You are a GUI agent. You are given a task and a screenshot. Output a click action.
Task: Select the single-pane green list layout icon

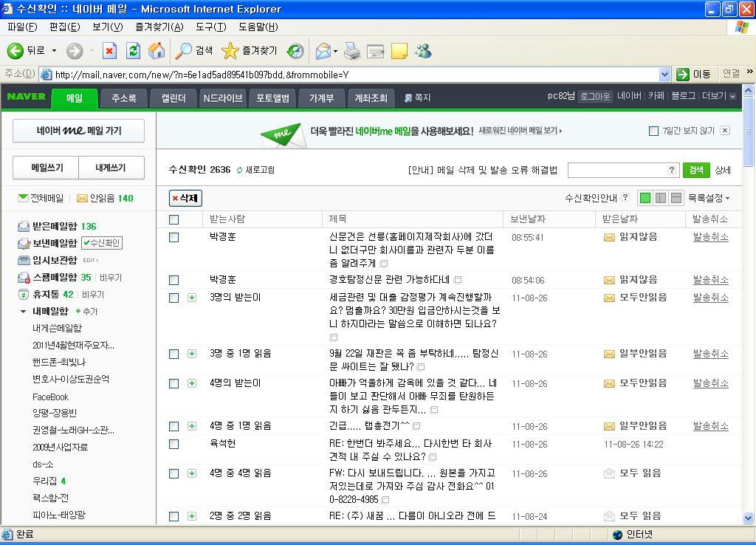[x=645, y=198]
